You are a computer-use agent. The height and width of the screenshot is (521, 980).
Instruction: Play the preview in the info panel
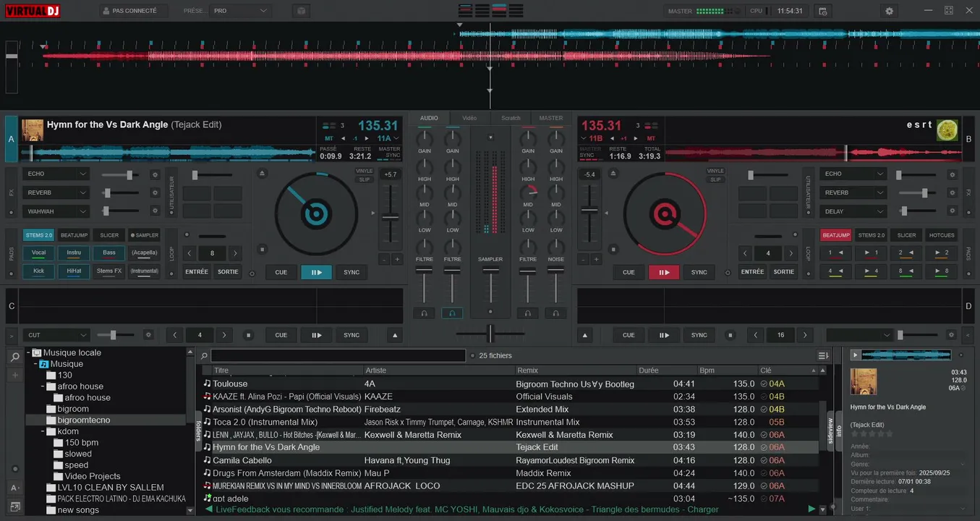[856, 355]
